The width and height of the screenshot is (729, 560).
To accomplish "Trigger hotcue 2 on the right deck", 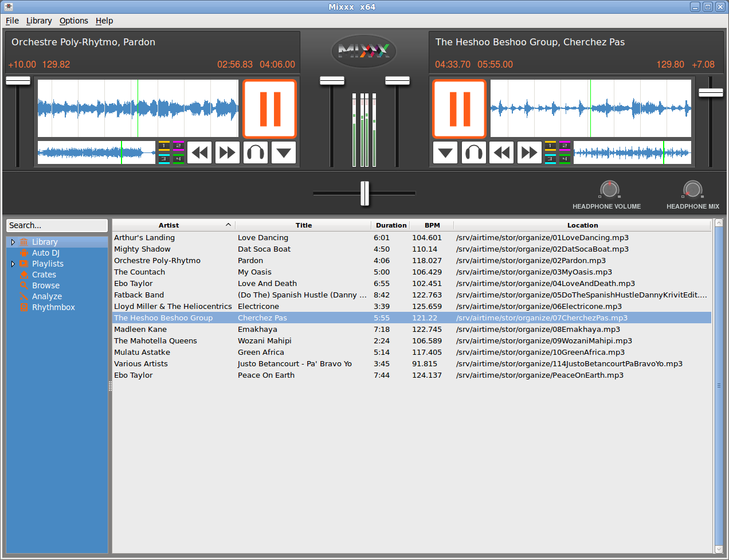I will pyautogui.click(x=565, y=146).
